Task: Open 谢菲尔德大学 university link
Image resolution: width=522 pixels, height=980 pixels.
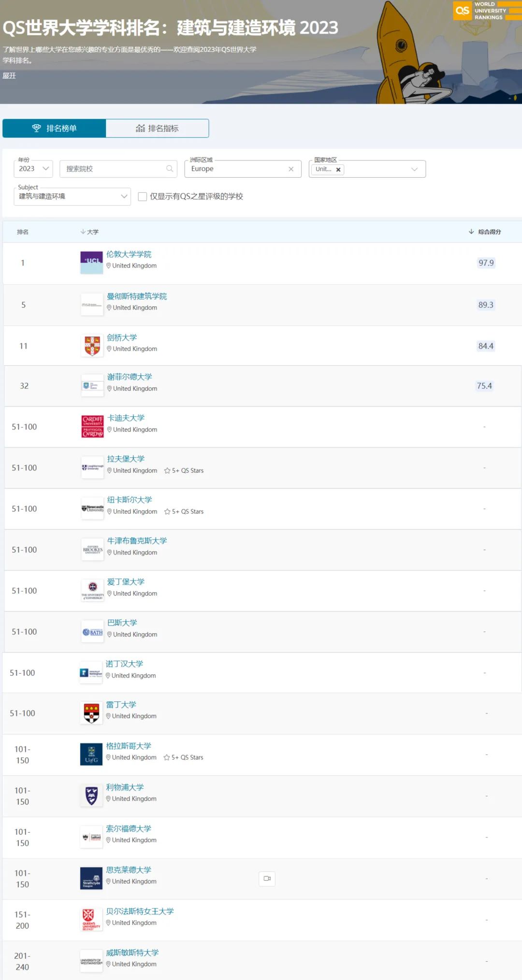Action: (x=130, y=377)
